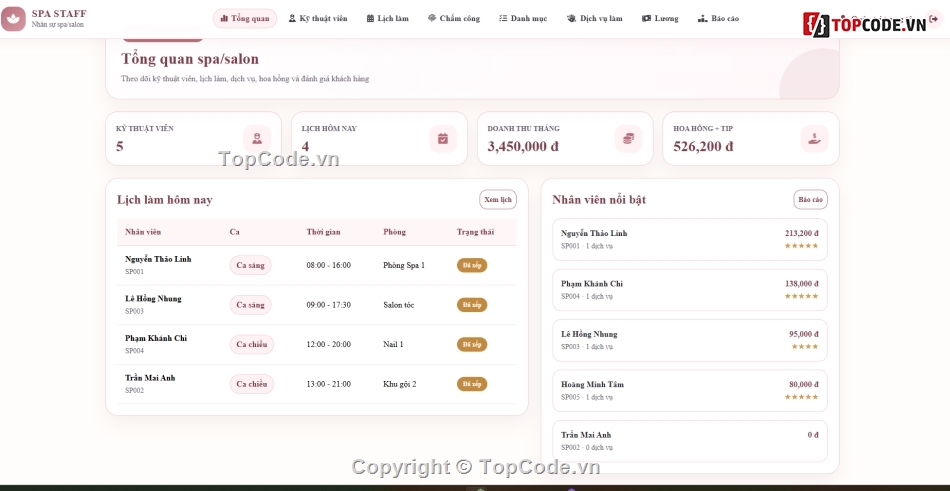The height and width of the screenshot is (491, 950).
Task: Click the Trạng thái column header
Action: pos(476,232)
